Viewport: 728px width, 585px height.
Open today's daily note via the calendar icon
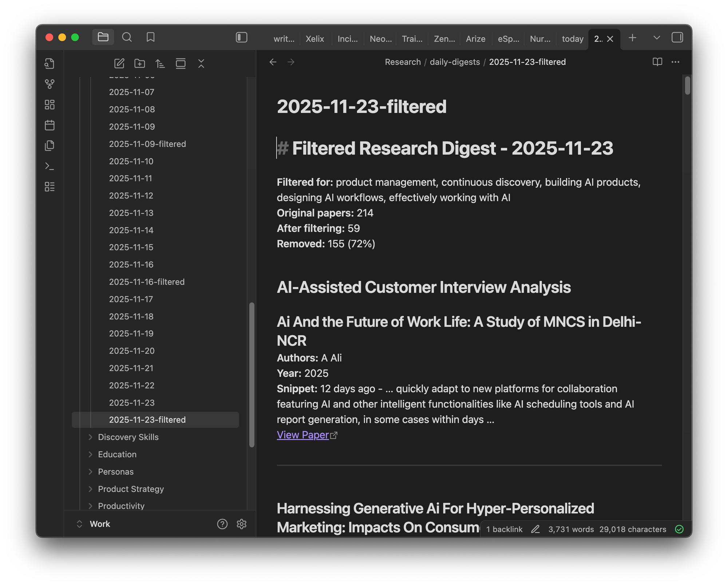tap(50, 125)
